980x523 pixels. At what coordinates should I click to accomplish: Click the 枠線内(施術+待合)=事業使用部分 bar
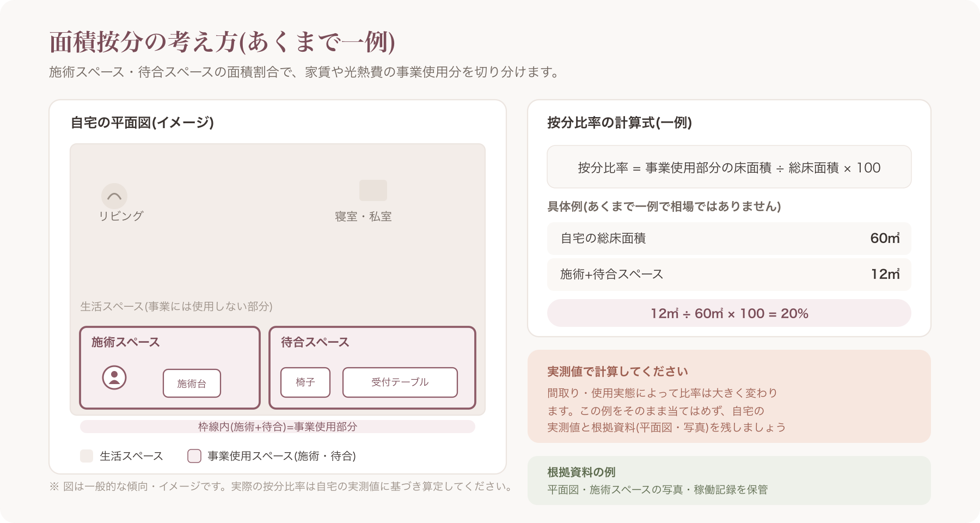tap(278, 427)
